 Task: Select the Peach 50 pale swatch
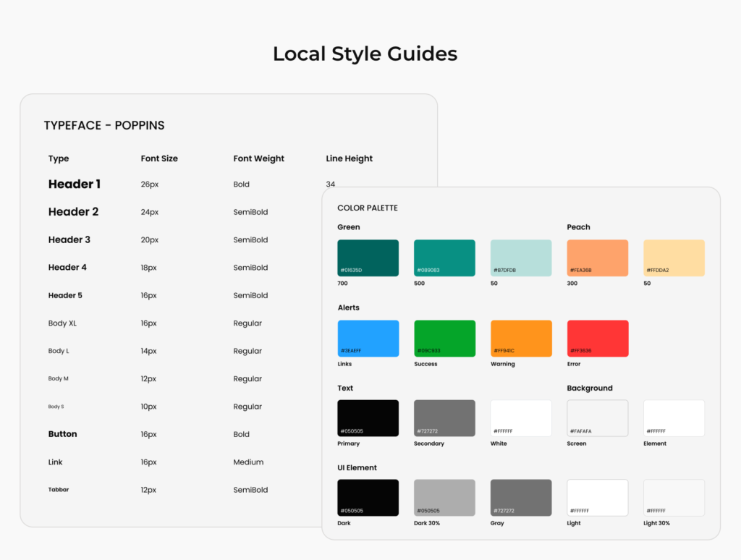pos(674,258)
